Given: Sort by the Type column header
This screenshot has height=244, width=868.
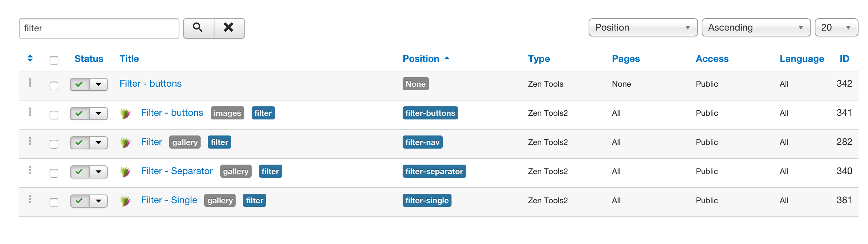Looking at the screenshot, I should point(539,59).
